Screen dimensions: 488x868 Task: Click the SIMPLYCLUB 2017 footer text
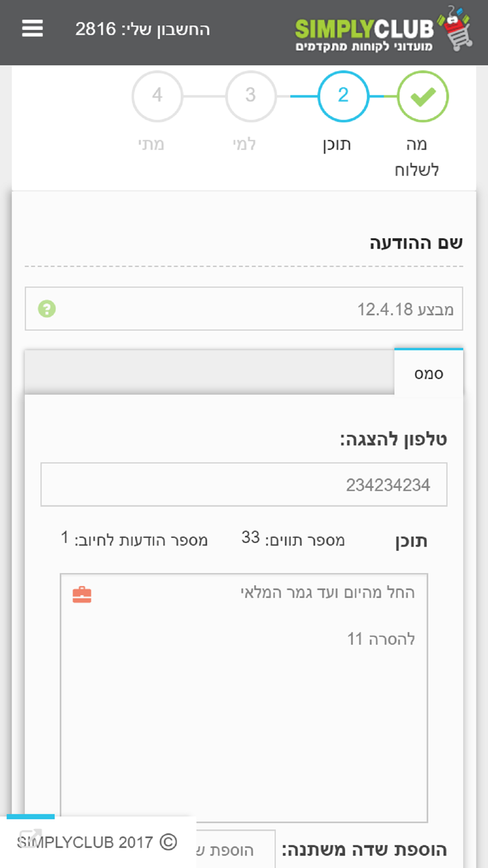(85, 842)
